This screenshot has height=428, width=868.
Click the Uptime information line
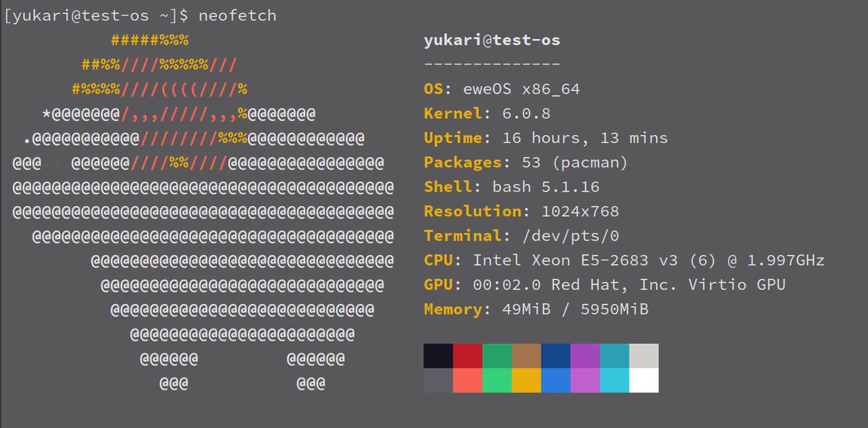pos(542,137)
